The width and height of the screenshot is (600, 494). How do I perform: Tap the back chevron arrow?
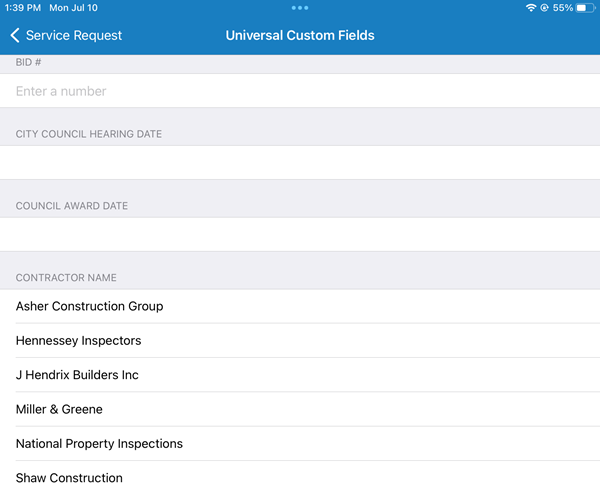[x=15, y=35]
